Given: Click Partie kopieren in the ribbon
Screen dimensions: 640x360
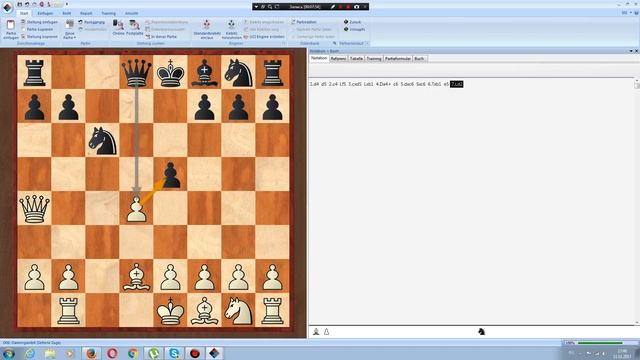Looking at the screenshot, I should [x=37, y=29].
